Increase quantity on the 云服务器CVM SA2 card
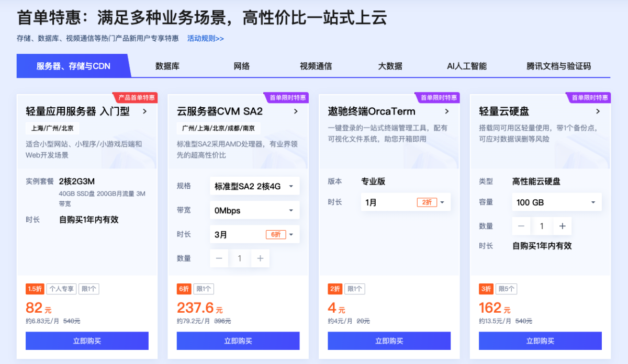The width and height of the screenshot is (628, 364). click(x=260, y=258)
